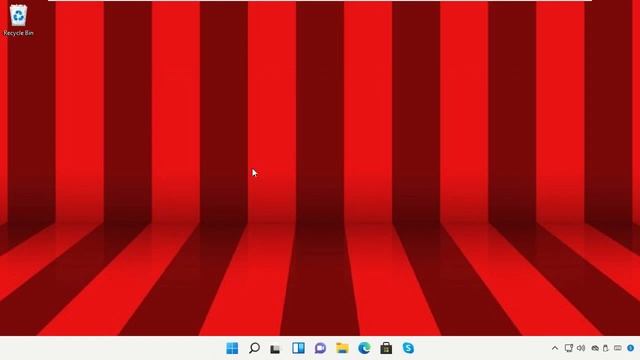This screenshot has width=640, height=360.
Task: Launch Skype from the taskbar
Action: (x=408, y=348)
